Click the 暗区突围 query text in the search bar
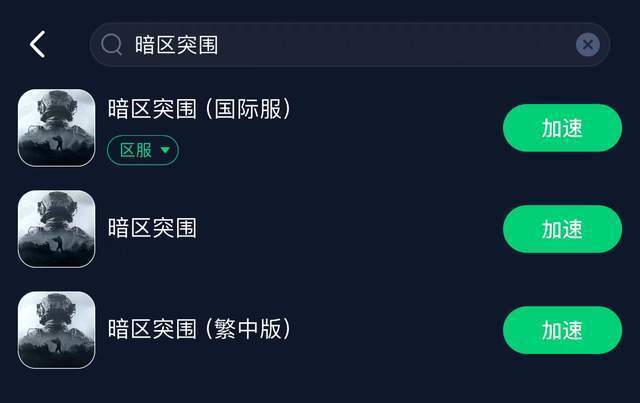640x403 pixels. tap(176, 45)
